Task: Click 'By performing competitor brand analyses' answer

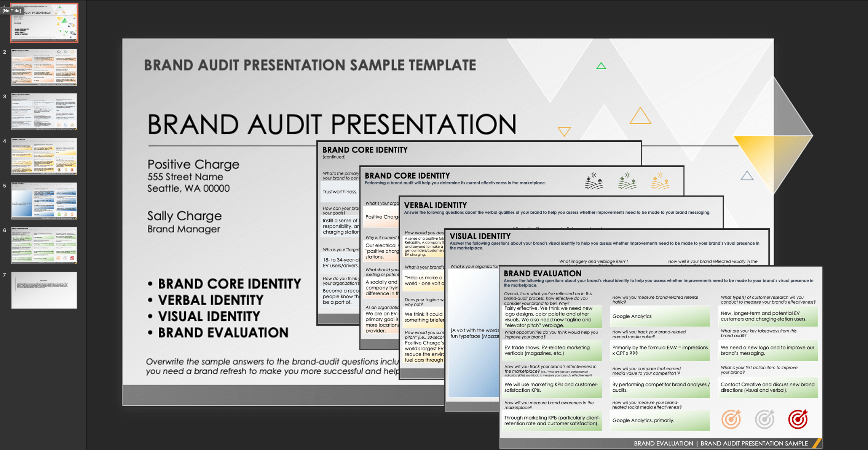Action: point(660,387)
